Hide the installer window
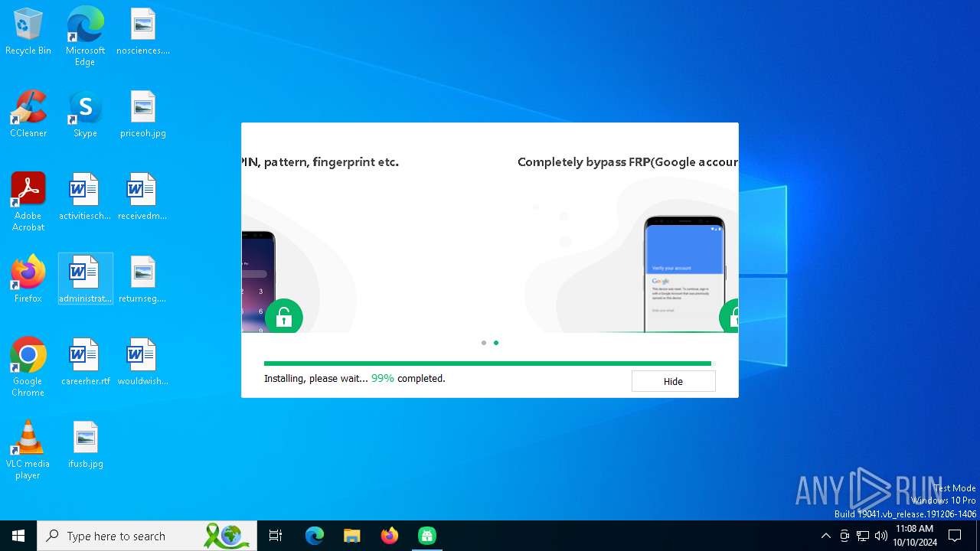 point(673,381)
